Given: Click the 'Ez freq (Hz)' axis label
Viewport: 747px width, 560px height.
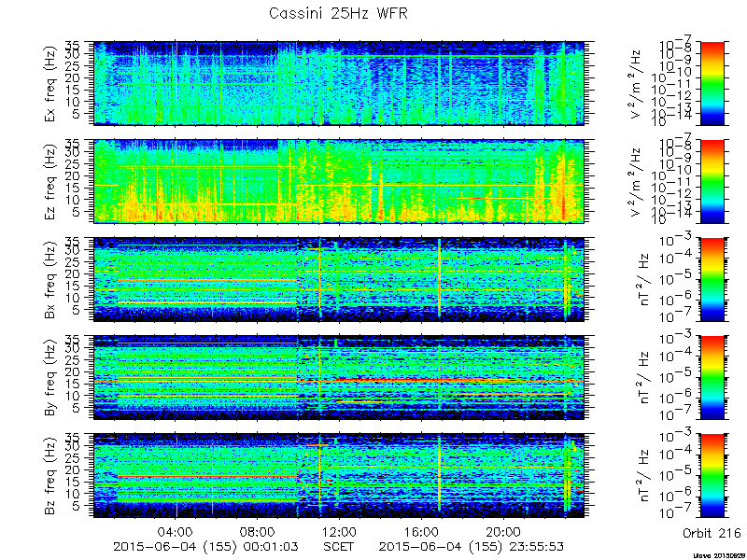Looking at the screenshot, I should click(x=50, y=182).
